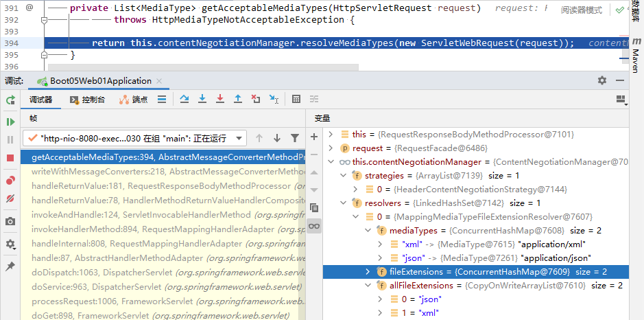Stop the debug session

tap(11, 158)
